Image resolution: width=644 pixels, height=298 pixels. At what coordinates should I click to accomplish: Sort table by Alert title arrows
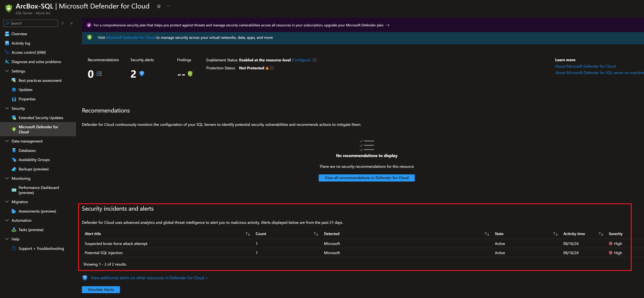[248, 234]
